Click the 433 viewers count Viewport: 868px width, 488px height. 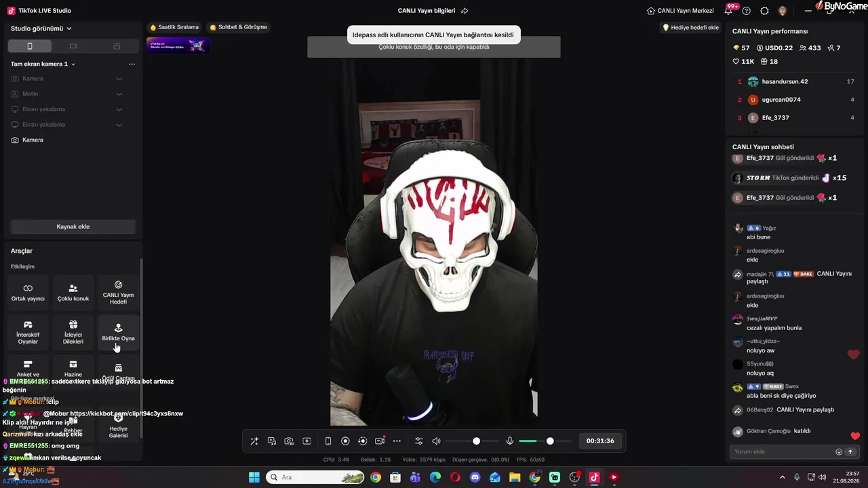pyautogui.click(x=810, y=48)
